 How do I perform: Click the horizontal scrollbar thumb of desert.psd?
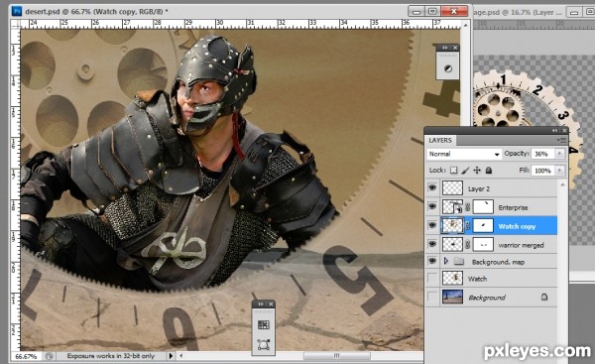336,356
